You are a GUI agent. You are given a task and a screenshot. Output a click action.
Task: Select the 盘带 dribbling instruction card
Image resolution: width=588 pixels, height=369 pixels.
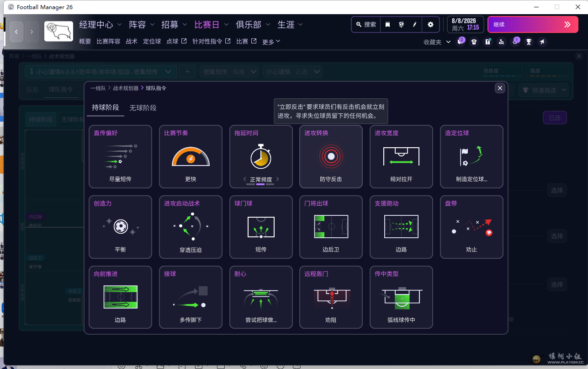tap(471, 227)
